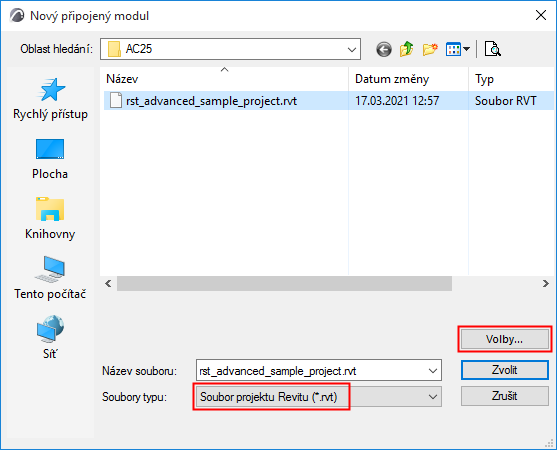Open Síť network location

tap(50, 337)
